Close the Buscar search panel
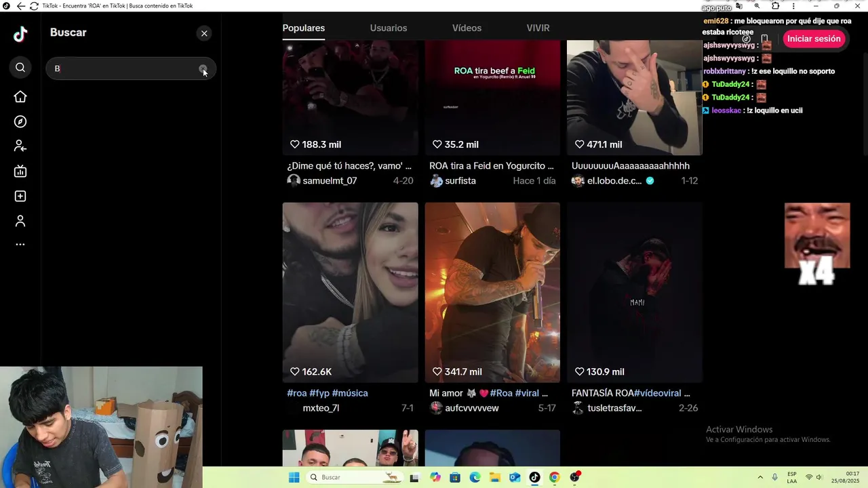The height and width of the screenshot is (488, 868). click(x=204, y=33)
